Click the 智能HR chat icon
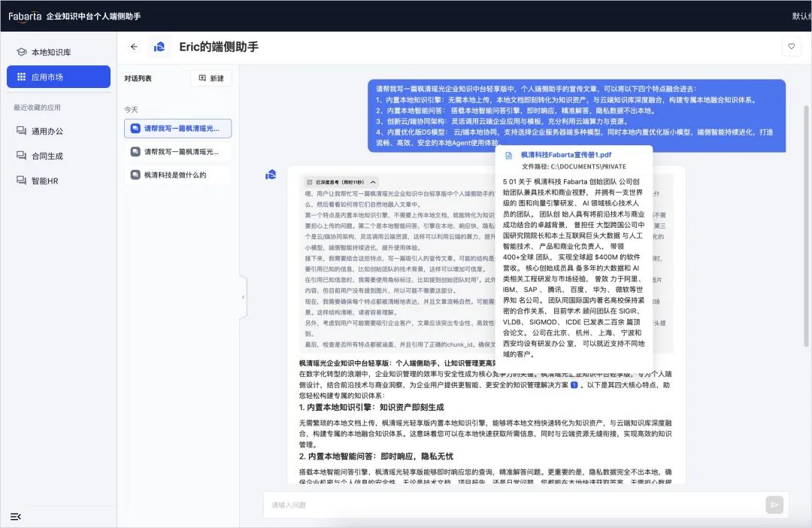 pos(21,181)
